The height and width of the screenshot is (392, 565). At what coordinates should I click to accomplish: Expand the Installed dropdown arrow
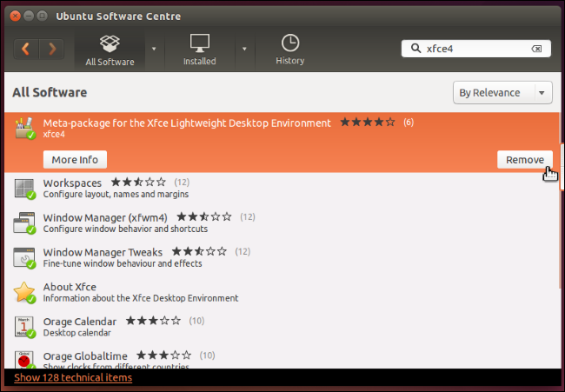click(x=245, y=49)
